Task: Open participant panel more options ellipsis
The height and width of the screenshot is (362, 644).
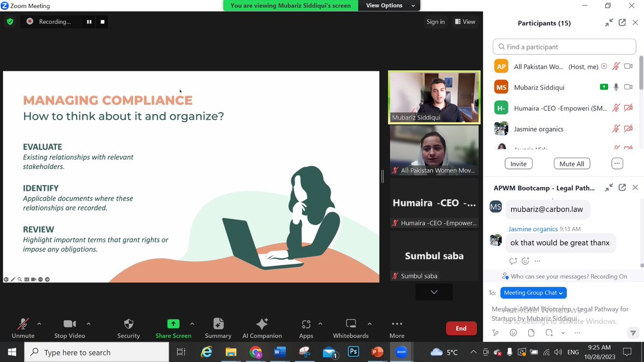Action: (617, 164)
